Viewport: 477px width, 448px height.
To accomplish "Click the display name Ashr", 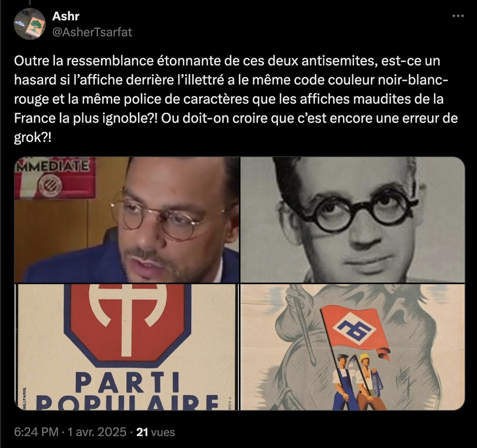I will pyautogui.click(x=66, y=16).
